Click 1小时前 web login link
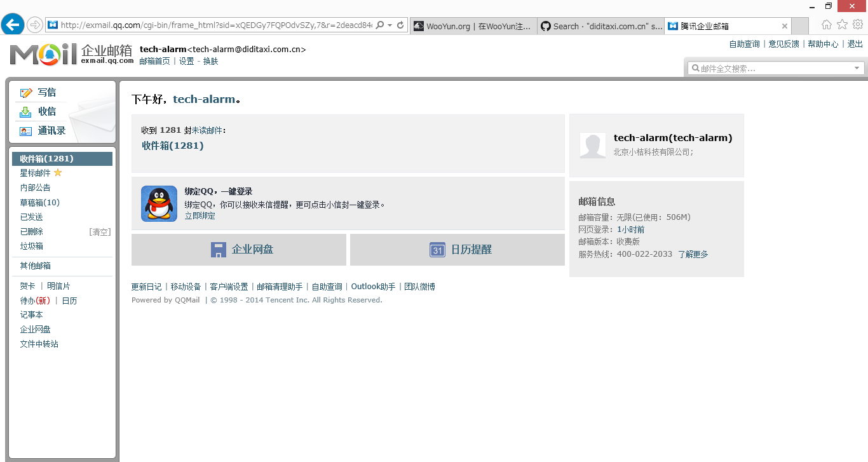868x462 pixels. (x=630, y=229)
